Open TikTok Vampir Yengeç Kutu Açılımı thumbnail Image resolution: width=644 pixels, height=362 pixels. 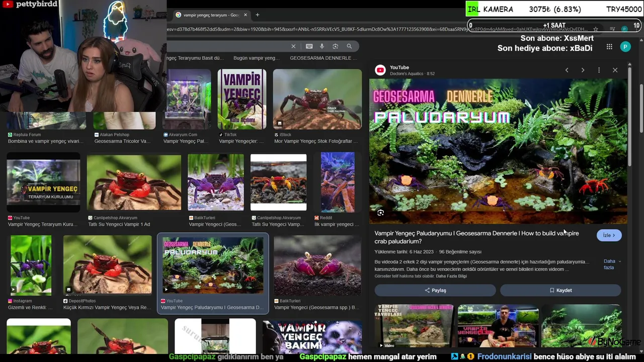point(242,99)
